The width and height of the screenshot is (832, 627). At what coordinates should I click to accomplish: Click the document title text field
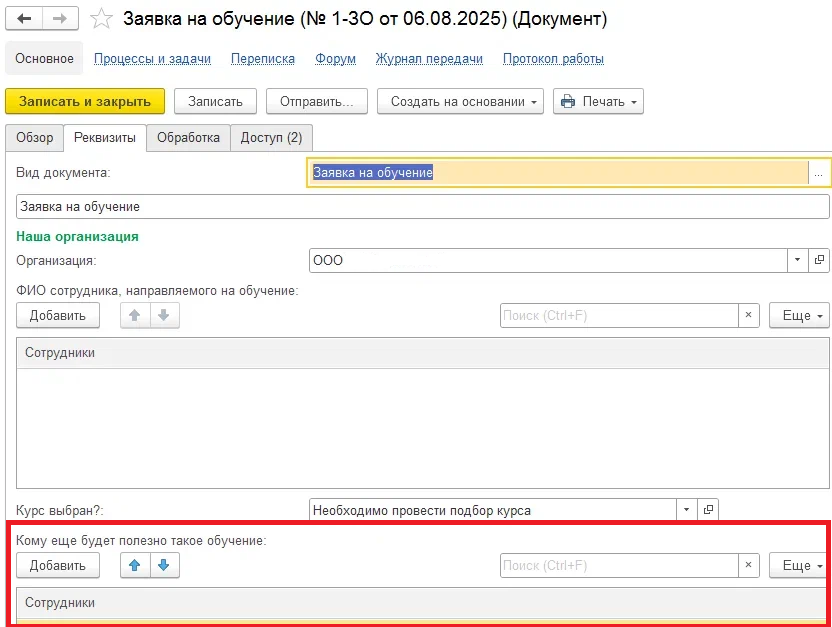(x=422, y=206)
